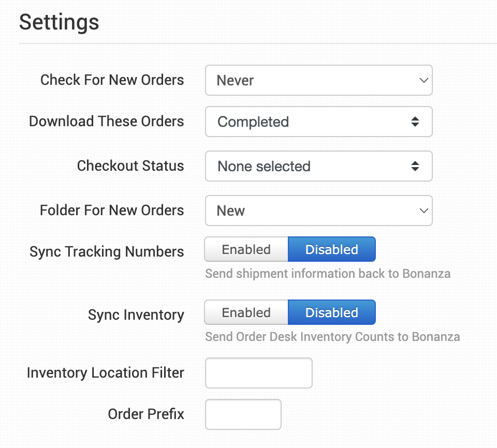Click the Sync Tracking Numbers label
This screenshot has height=448, width=497.
point(107,252)
